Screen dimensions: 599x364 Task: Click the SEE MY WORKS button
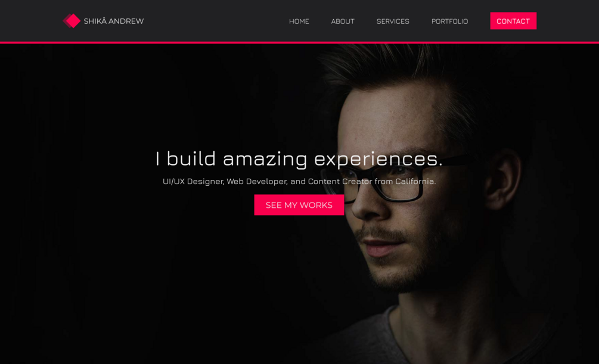point(299,205)
